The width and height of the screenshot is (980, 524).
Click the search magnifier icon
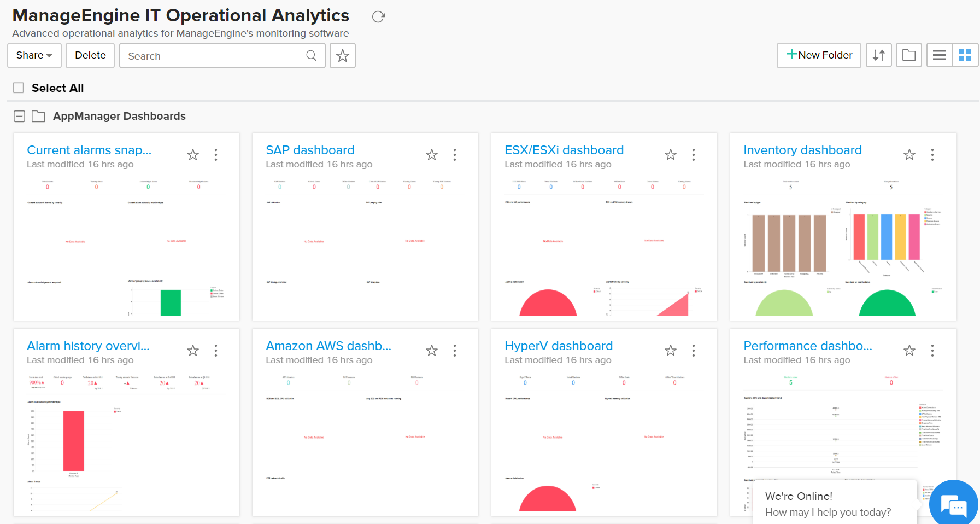pos(312,56)
